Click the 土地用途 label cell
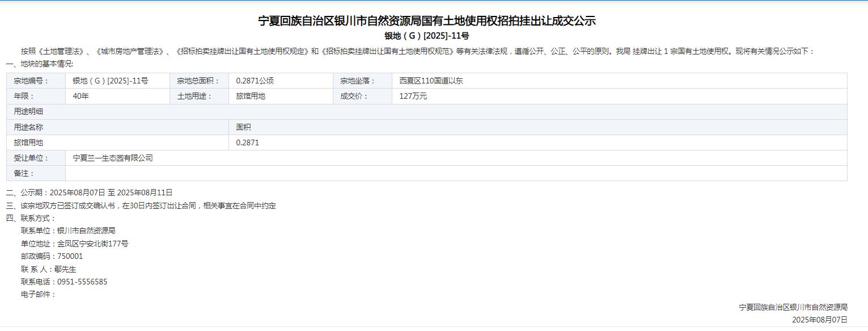The height and width of the screenshot is (331, 868). coord(194,96)
